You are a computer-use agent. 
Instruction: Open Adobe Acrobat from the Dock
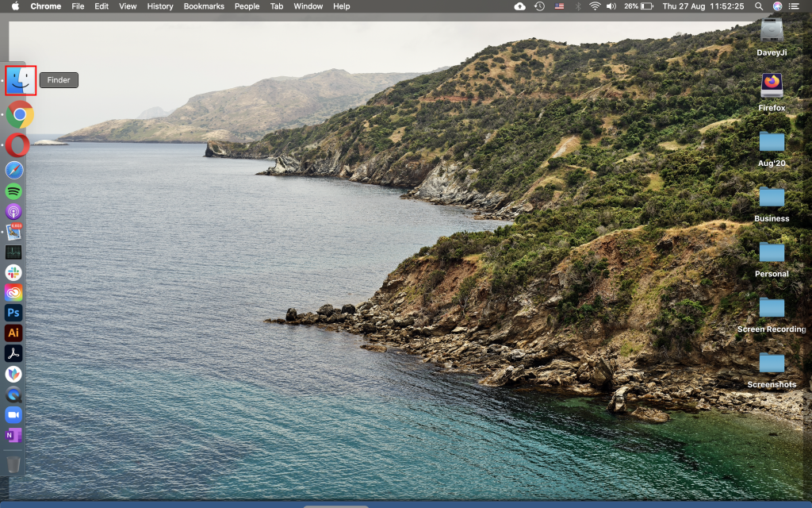click(x=13, y=353)
